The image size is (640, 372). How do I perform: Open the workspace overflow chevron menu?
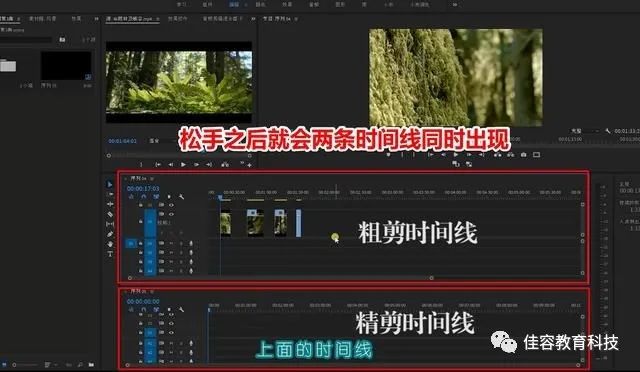[454, 4]
